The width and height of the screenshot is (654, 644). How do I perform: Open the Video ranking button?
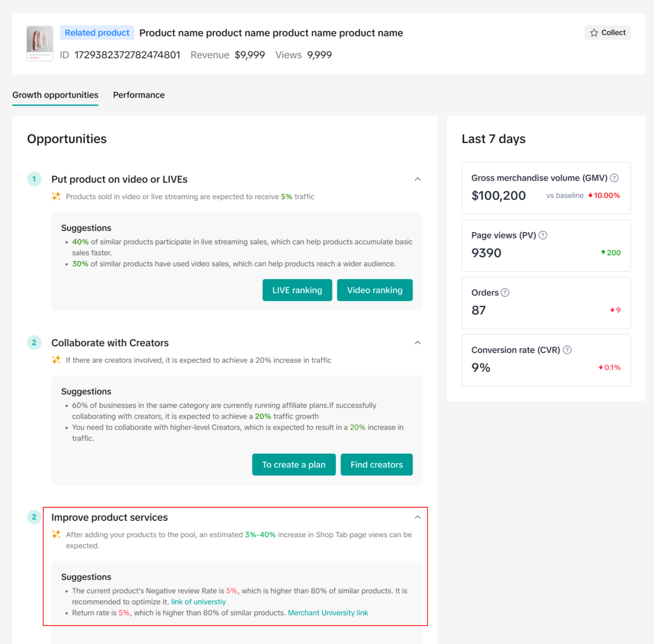click(x=374, y=290)
